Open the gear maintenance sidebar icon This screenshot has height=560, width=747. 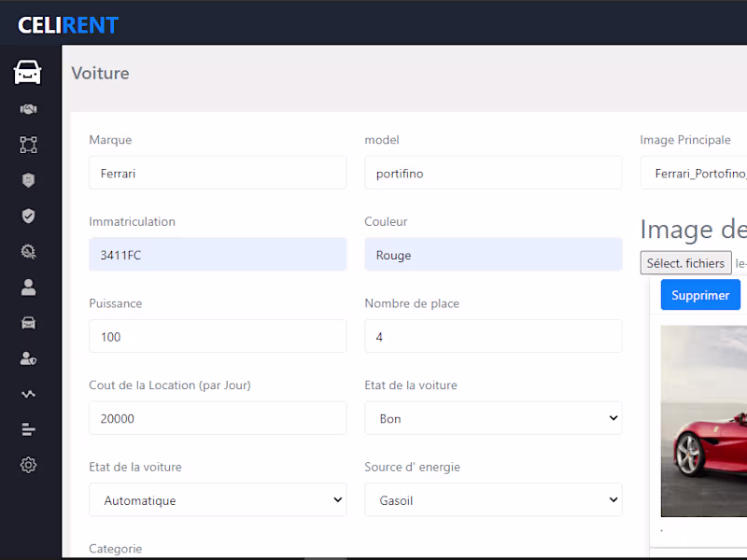coord(28,251)
